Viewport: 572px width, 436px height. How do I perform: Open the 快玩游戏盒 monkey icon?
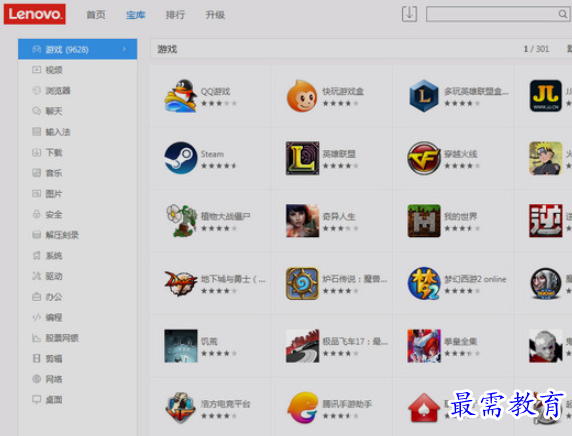coord(302,96)
